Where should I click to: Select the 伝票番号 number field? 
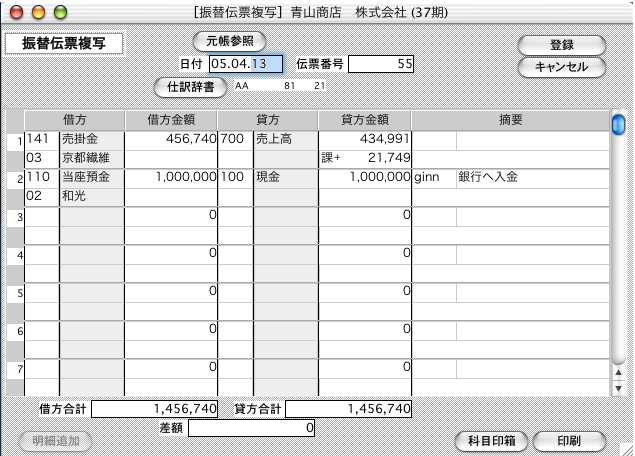coord(381,64)
